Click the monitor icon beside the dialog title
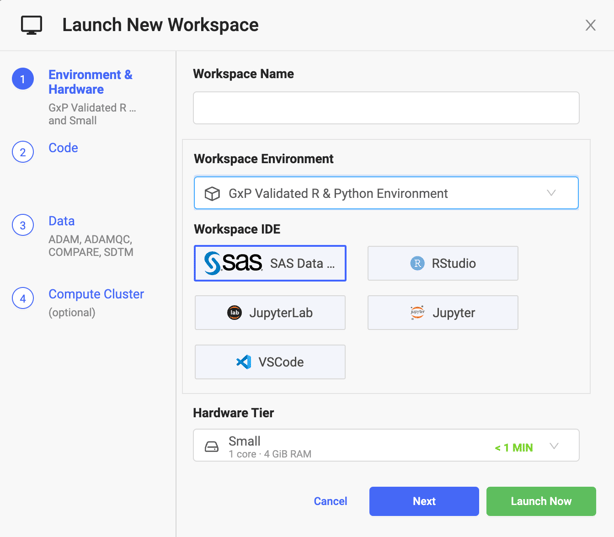 click(x=32, y=25)
